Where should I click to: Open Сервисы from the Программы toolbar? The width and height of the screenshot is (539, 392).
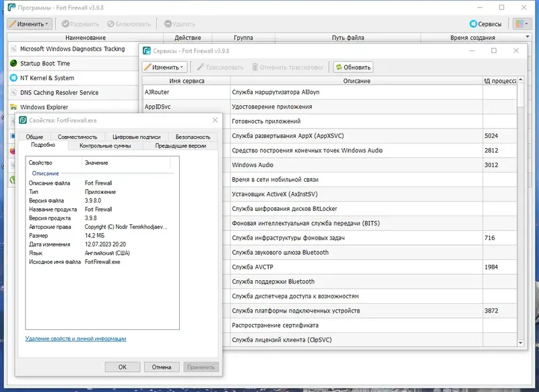coord(485,24)
